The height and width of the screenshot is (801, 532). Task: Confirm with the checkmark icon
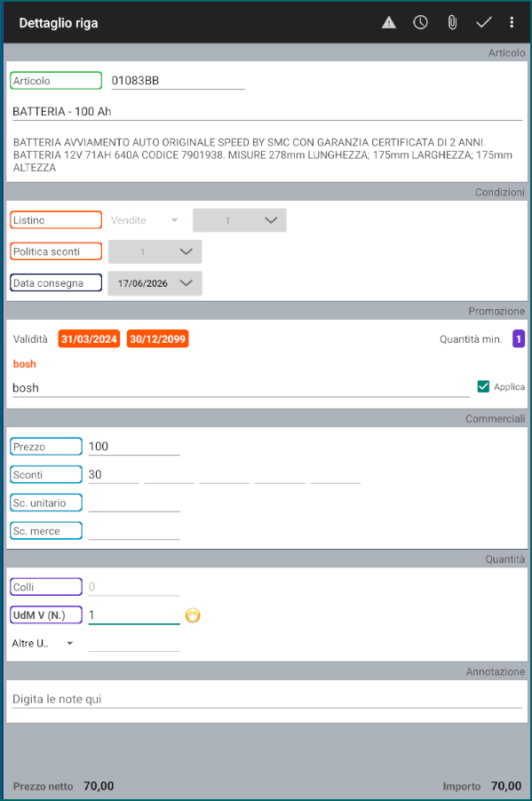tap(483, 22)
